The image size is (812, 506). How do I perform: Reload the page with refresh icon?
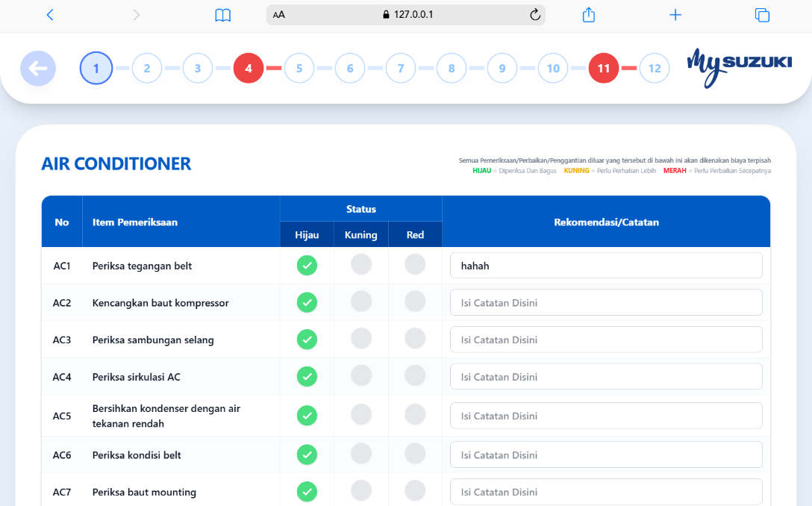(x=535, y=14)
